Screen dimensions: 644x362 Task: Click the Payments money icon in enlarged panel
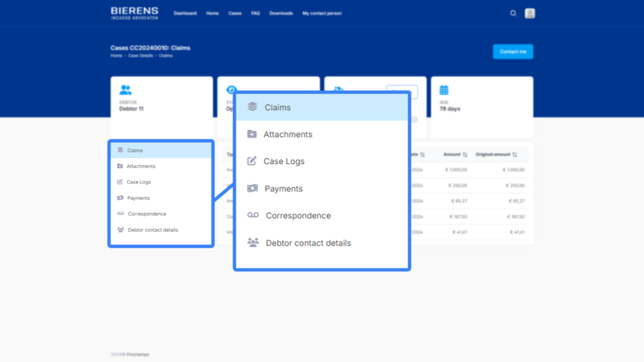pos(252,189)
